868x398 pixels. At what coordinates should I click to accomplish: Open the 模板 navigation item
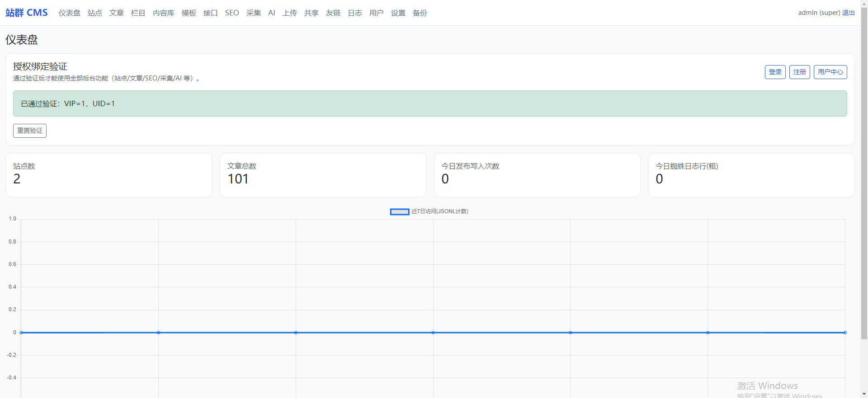click(189, 13)
